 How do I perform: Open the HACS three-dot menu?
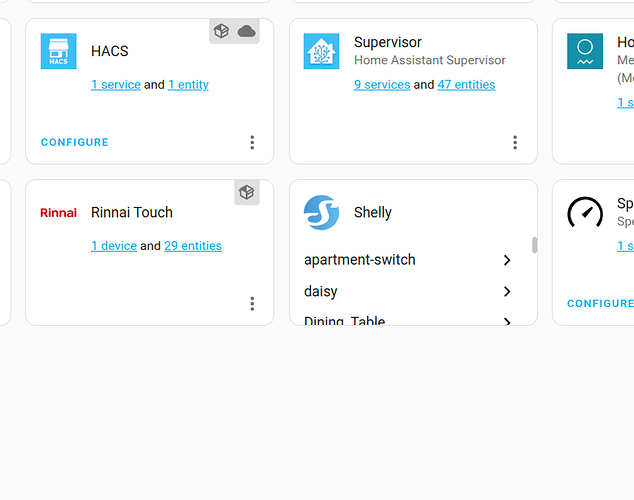252,143
